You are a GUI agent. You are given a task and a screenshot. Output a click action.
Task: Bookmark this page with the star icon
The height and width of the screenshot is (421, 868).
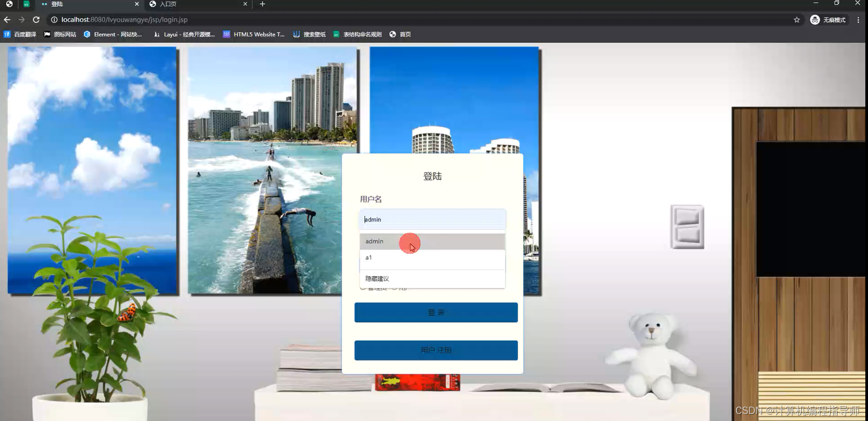point(796,20)
